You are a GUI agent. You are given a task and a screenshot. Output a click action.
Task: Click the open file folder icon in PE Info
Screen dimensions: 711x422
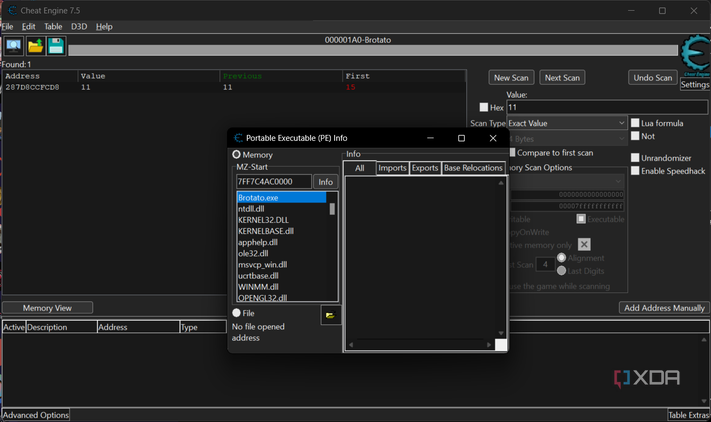coord(331,315)
